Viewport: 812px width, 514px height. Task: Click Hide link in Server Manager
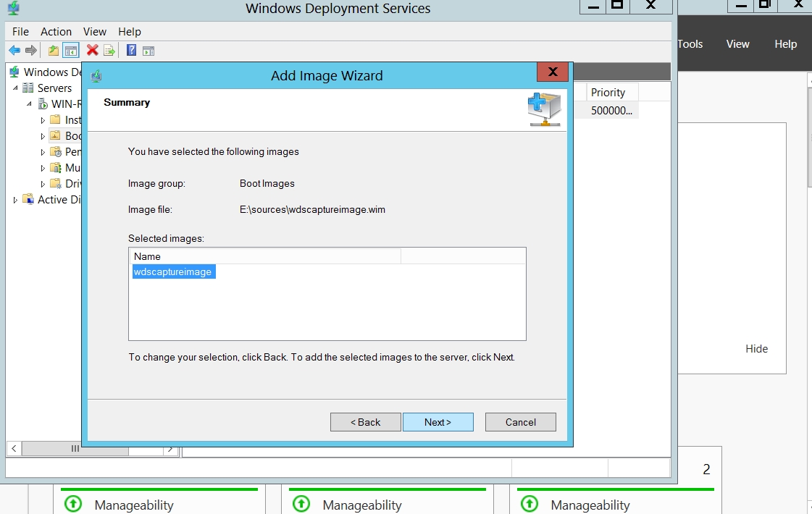[756, 349]
